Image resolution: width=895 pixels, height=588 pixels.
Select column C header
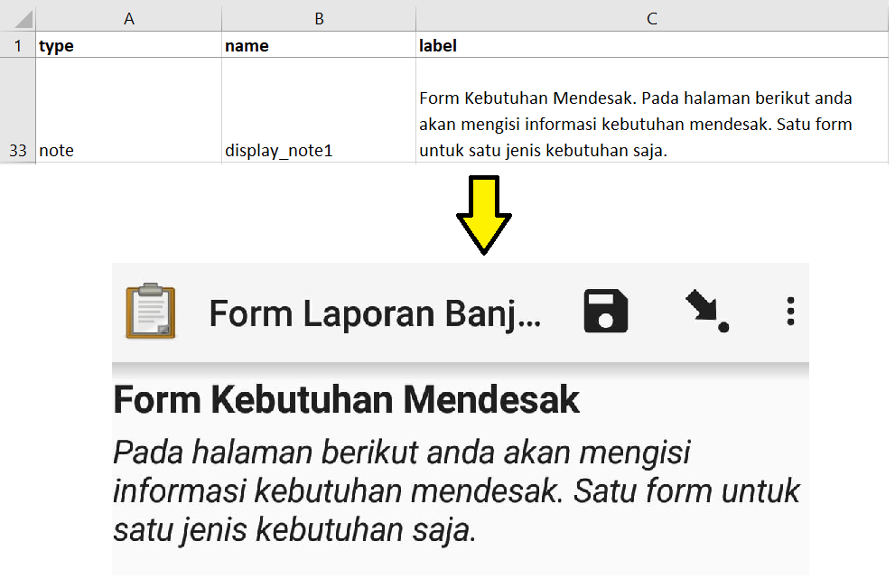click(x=651, y=18)
